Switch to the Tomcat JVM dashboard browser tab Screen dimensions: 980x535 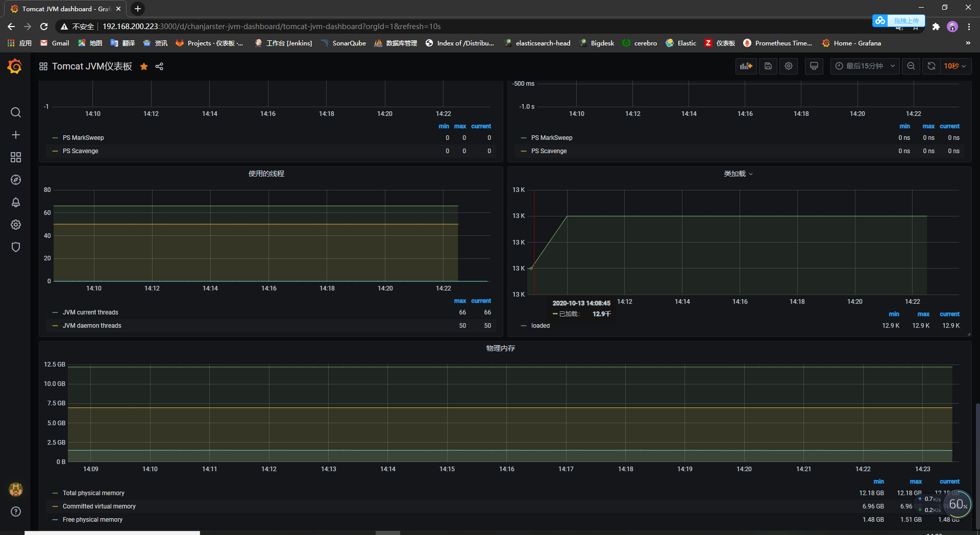pos(66,9)
